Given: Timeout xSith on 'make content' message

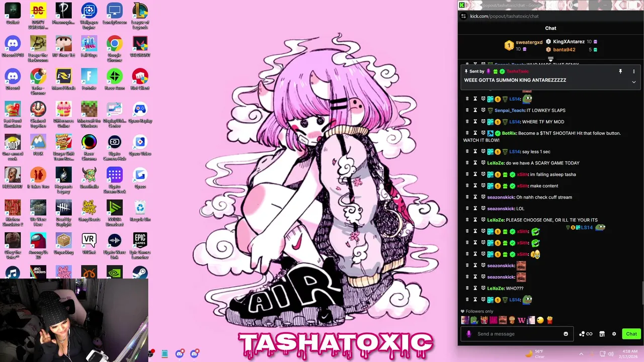Looking at the screenshot, I should tap(475, 186).
